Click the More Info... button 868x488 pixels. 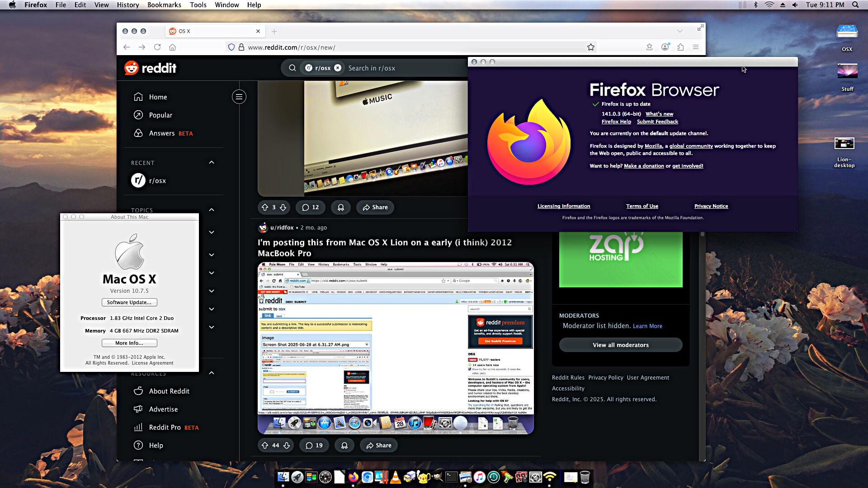coord(129,343)
